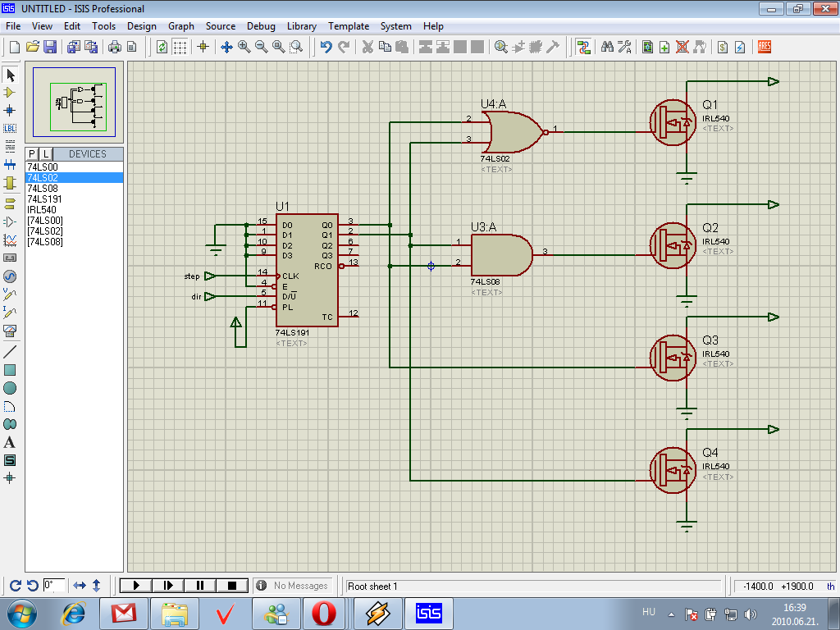Open the File menu
Image resolution: width=840 pixels, height=630 pixels.
(13, 26)
